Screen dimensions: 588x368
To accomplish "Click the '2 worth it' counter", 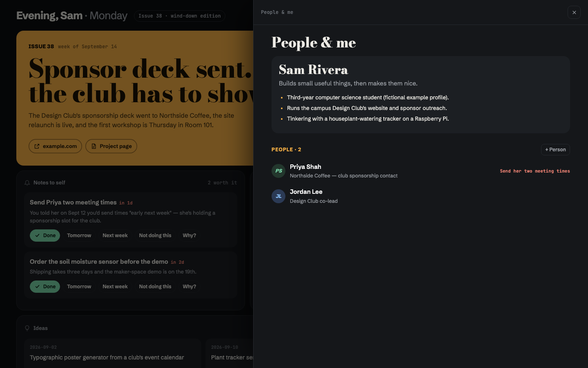I will point(222,183).
